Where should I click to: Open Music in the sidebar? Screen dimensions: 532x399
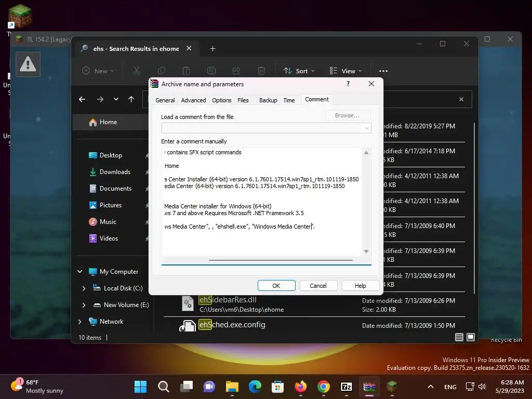point(108,222)
